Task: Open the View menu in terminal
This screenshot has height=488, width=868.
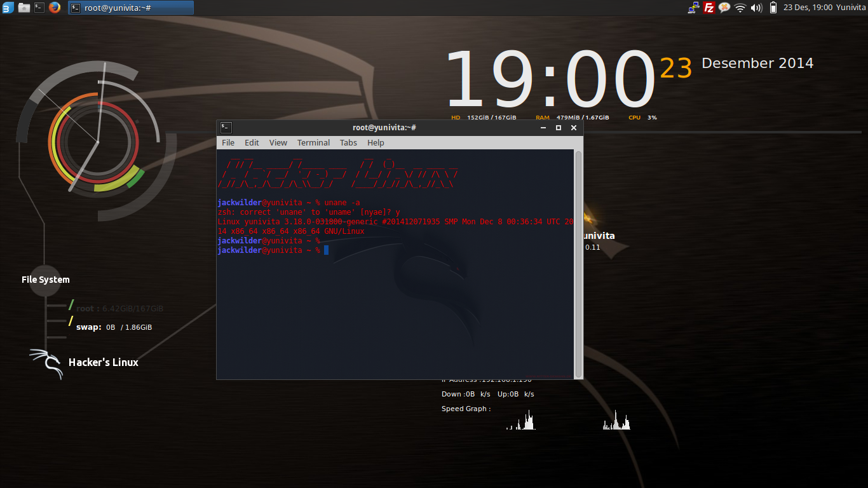Action: coord(278,142)
